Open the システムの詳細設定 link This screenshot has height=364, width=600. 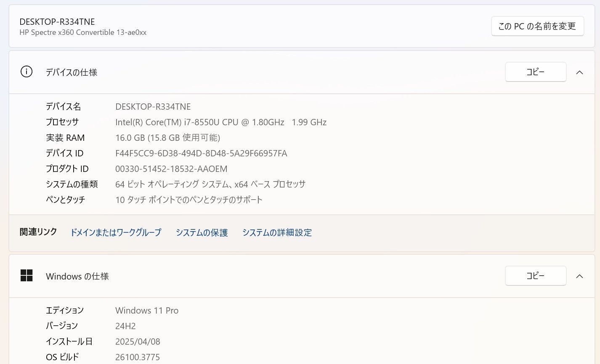click(x=277, y=232)
